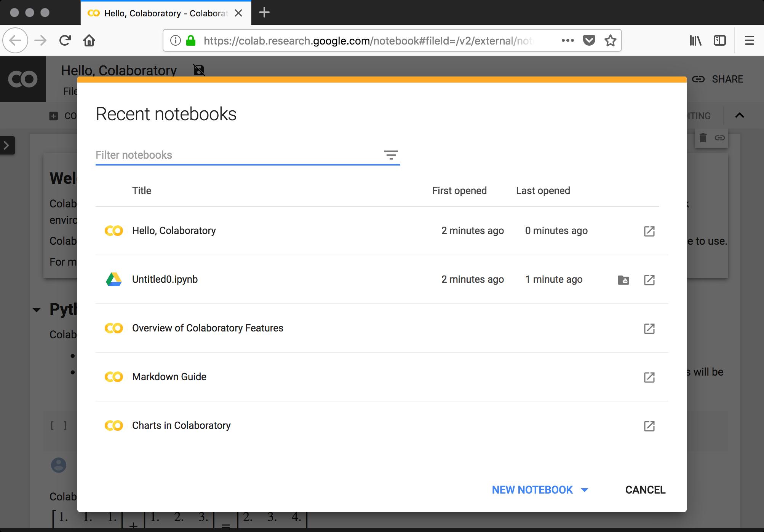This screenshot has height=532, width=764.
Task: Open Hello, Colaboratory in a new tab
Action: (x=649, y=231)
